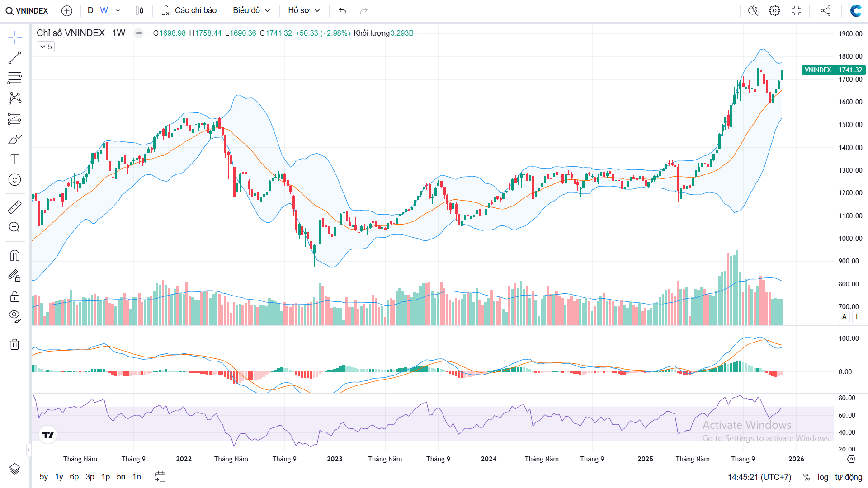Open the Fibonacci retracement tool

point(14,78)
